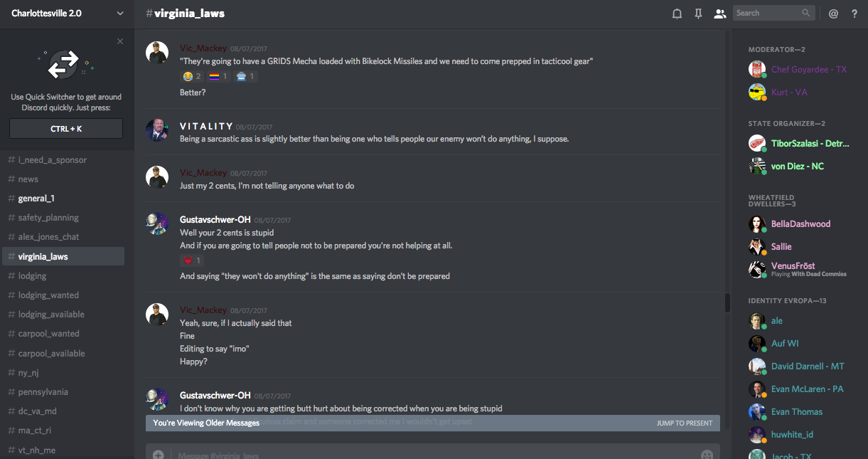Open the general_1 channel
The image size is (868, 459).
pos(36,199)
